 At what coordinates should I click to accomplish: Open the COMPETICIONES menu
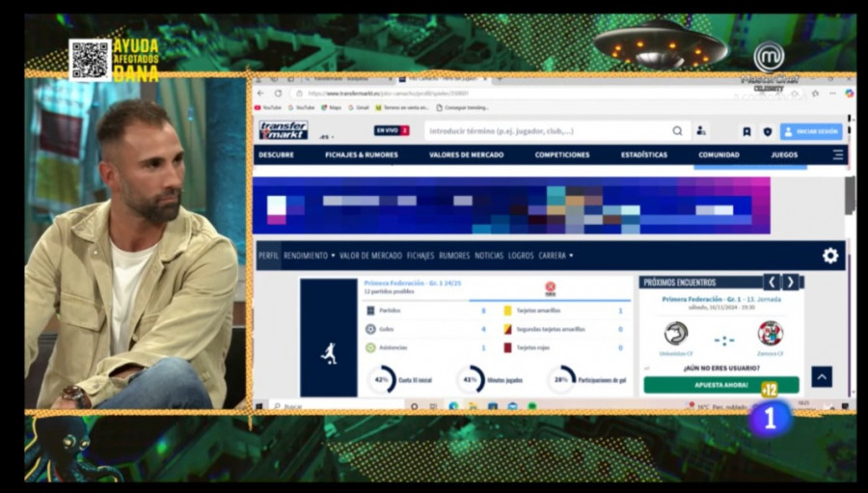point(562,155)
